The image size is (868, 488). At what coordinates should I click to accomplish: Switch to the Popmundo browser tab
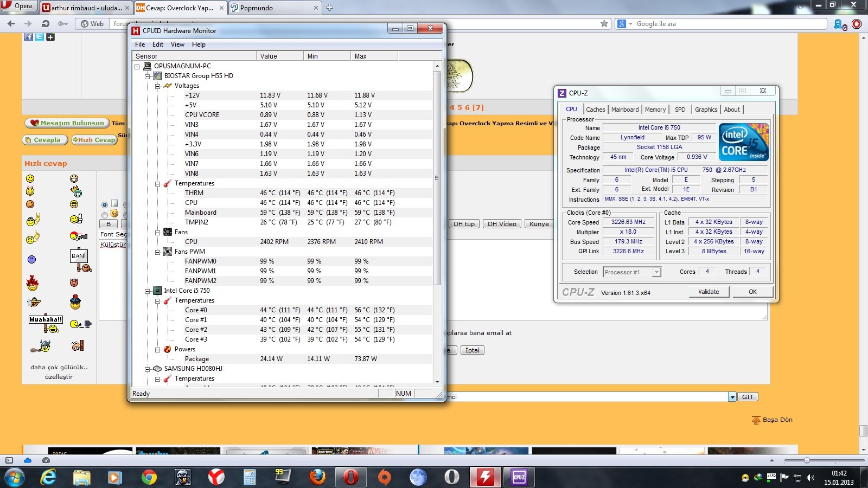pyautogui.click(x=275, y=8)
